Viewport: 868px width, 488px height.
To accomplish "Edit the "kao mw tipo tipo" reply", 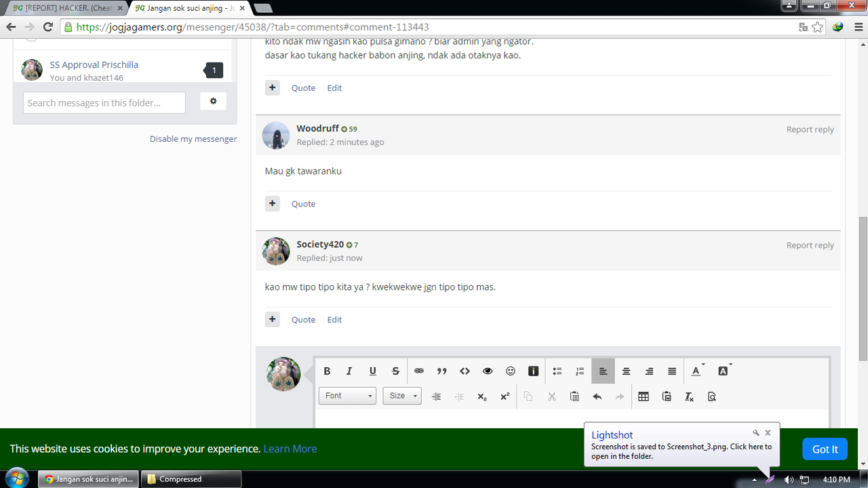I will 334,320.
